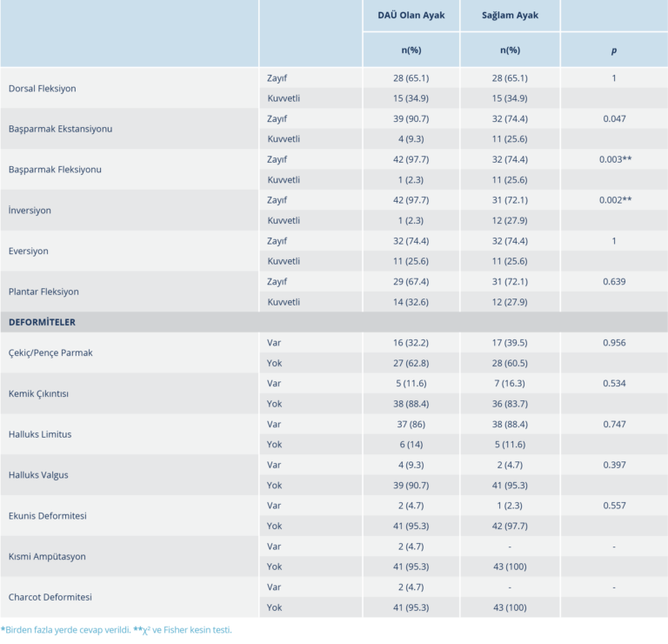668x644 pixels.
Task: Select the 0.047 p-value cell
Action: click(x=613, y=119)
